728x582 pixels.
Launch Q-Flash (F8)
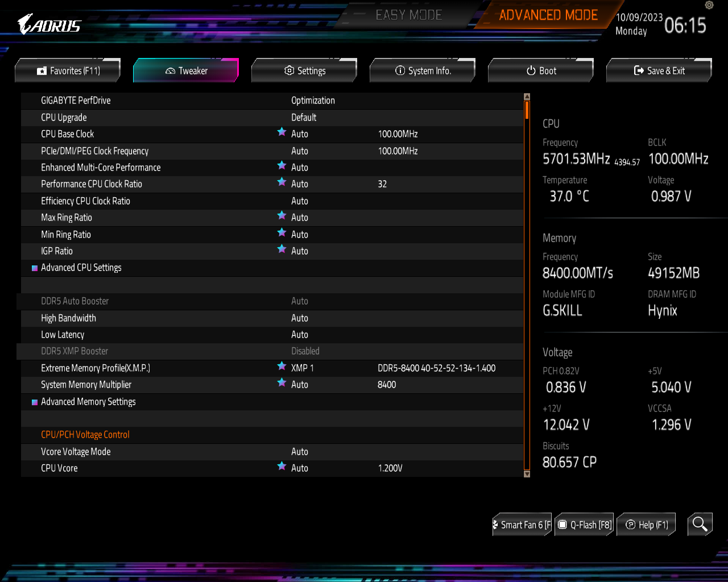pos(585,525)
